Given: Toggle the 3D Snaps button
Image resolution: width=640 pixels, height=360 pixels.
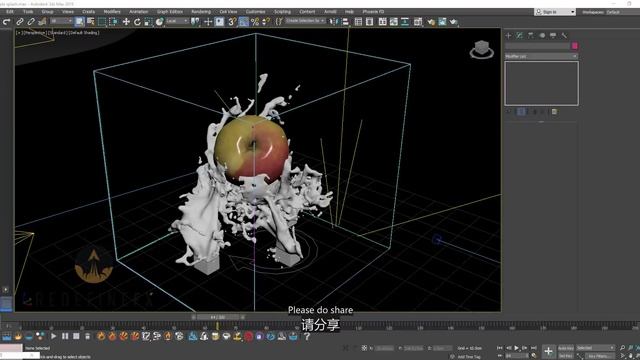Looking at the screenshot, I should point(232,22).
